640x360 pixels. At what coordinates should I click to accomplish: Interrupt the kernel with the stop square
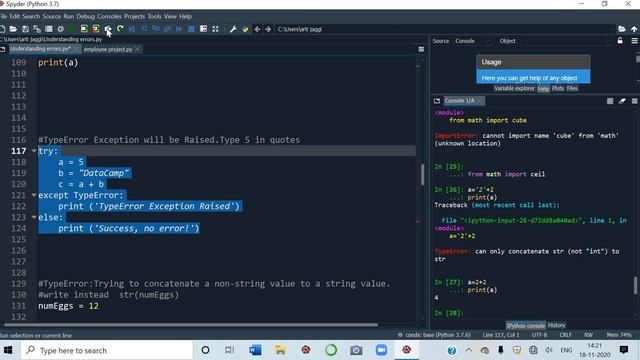point(610,101)
